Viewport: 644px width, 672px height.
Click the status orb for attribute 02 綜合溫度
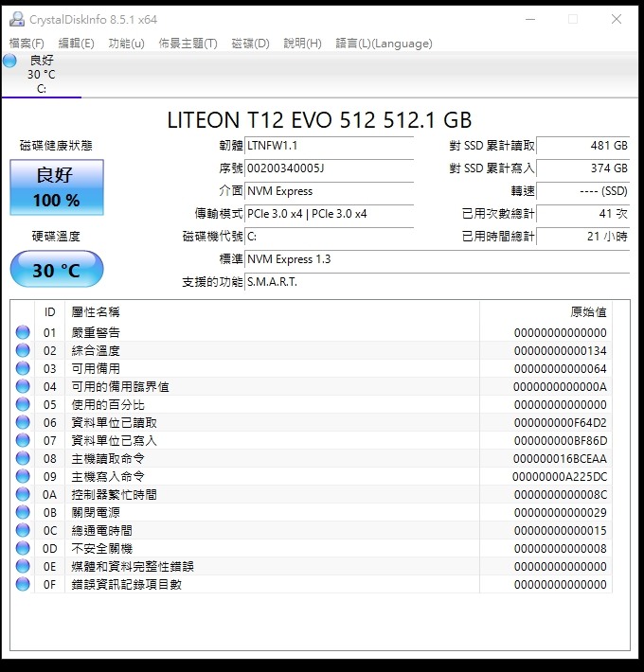23,350
